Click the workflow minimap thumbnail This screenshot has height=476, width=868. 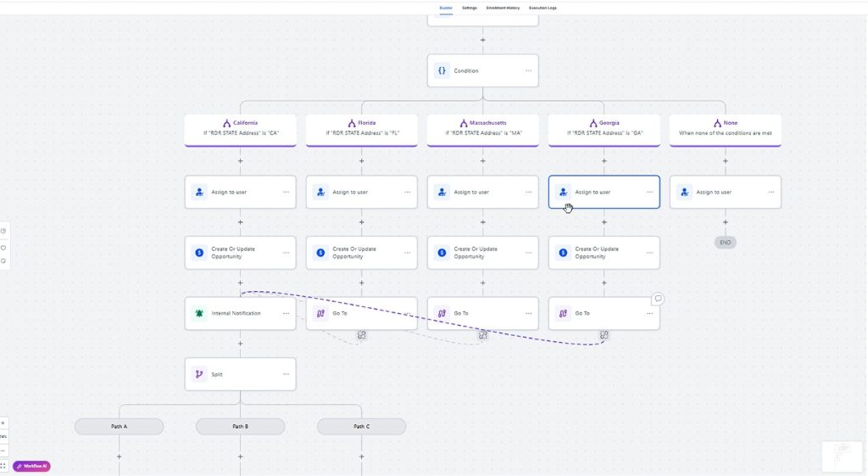click(842, 456)
